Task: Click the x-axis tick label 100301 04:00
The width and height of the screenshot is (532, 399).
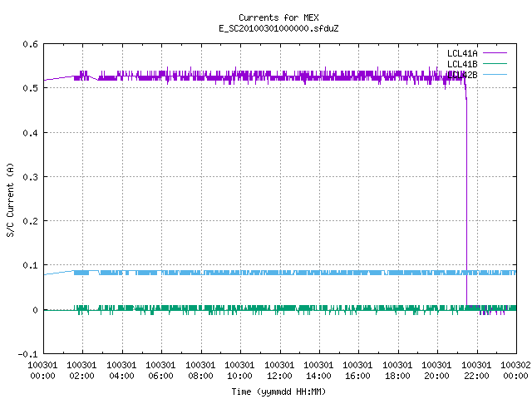Action: point(121,371)
